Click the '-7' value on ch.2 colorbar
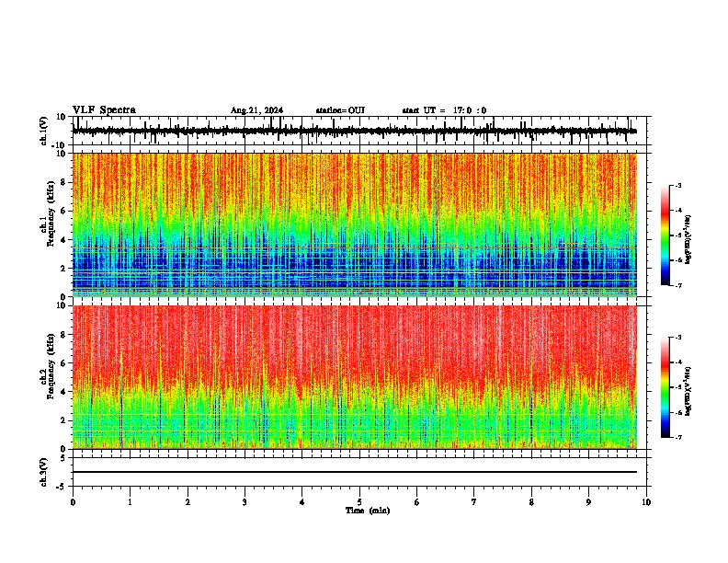This screenshot has height=563, width=728. pyautogui.click(x=677, y=437)
